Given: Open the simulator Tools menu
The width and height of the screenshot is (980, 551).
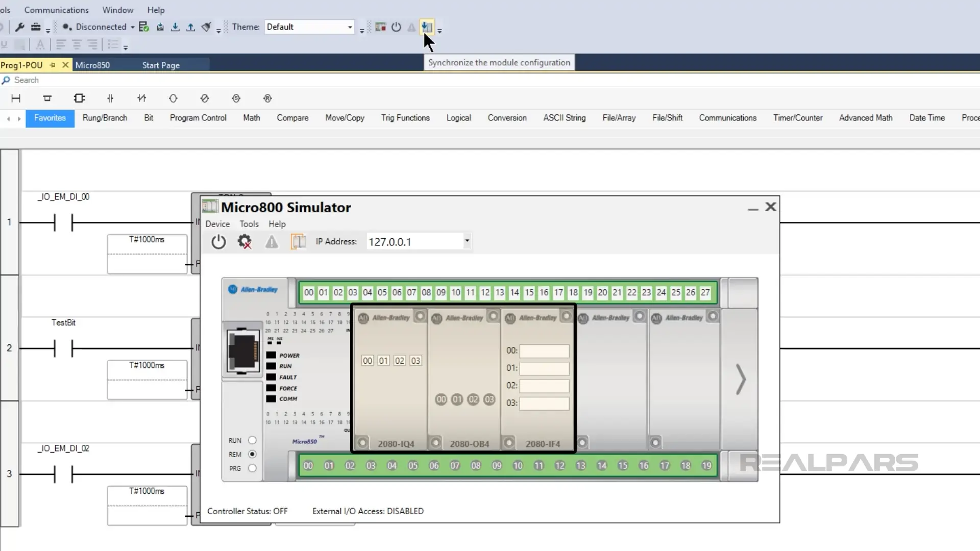Looking at the screenshot, I should [x=249, y=224].
